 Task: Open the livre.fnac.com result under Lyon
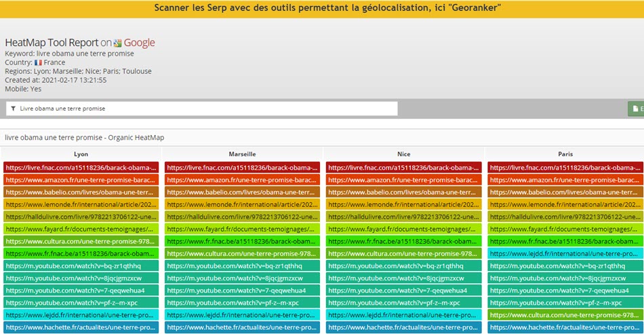coord(81,168)
